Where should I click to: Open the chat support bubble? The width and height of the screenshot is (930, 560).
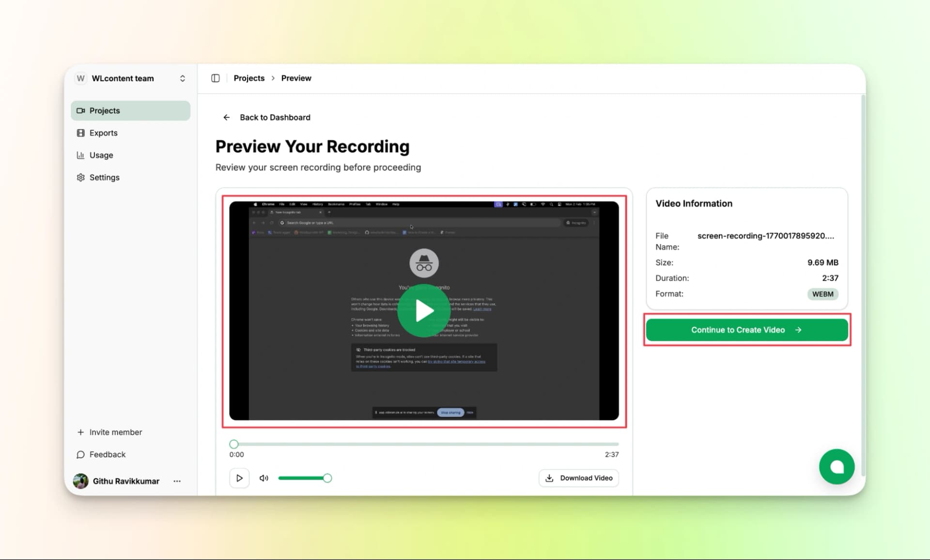coord(837,466)
